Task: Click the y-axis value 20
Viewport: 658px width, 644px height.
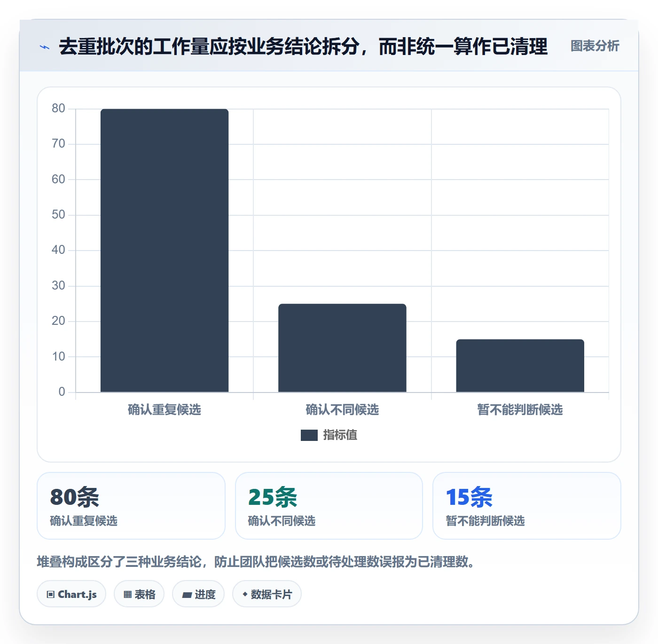Action: click(x=58, y=321)
